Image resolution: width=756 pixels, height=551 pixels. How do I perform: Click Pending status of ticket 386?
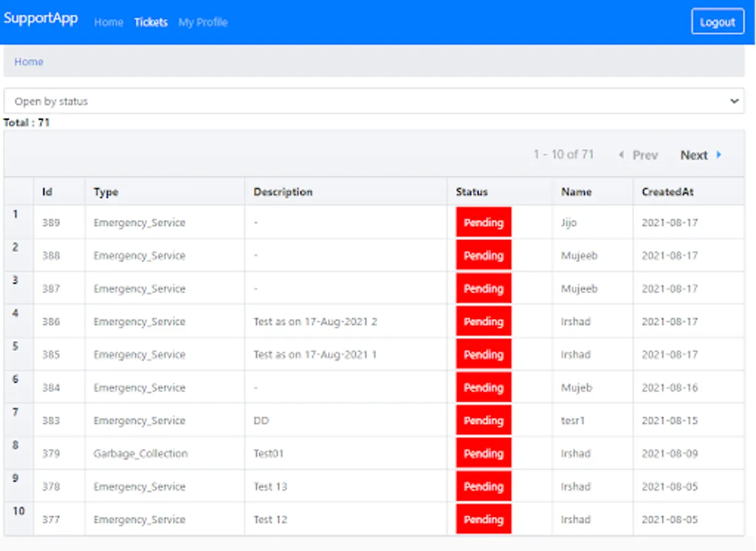click(x=484, y=321)
